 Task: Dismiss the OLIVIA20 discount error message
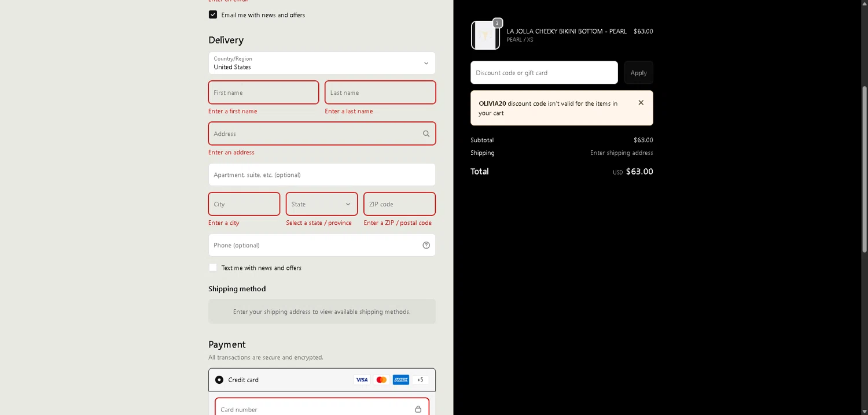641,103
